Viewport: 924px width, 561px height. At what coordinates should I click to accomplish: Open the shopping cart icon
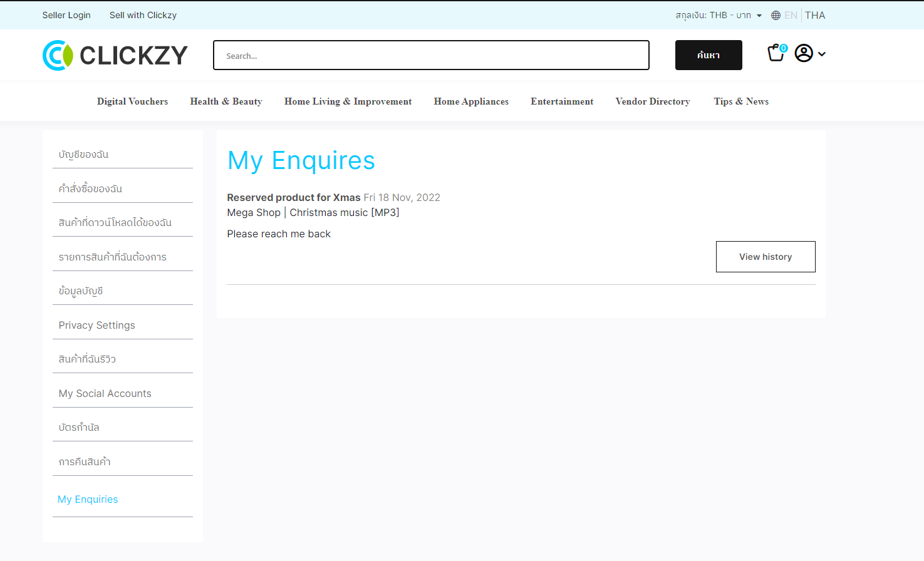[777, 53]
